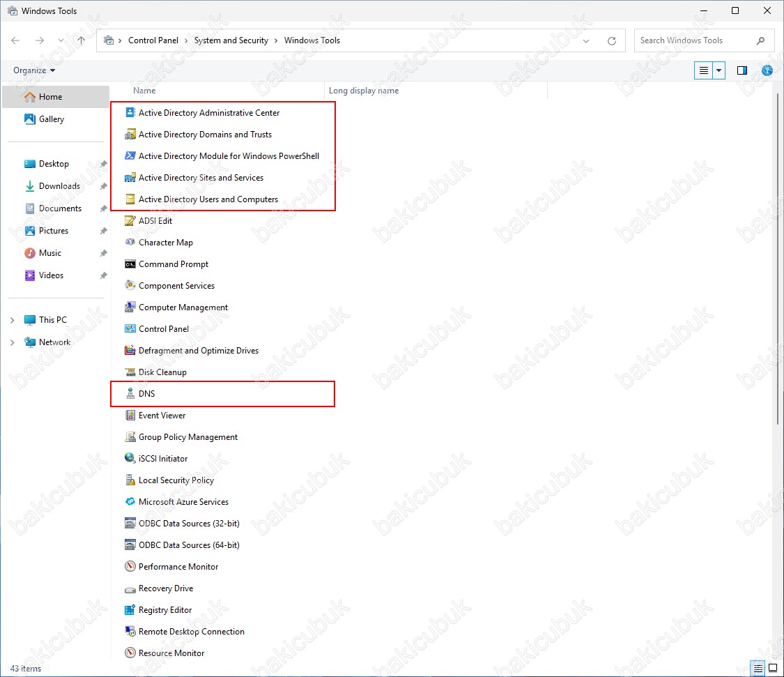Select the Group Policy Management icon
Image resolution: width=784 pixels, height=677 pixels.
pos(130,437)
